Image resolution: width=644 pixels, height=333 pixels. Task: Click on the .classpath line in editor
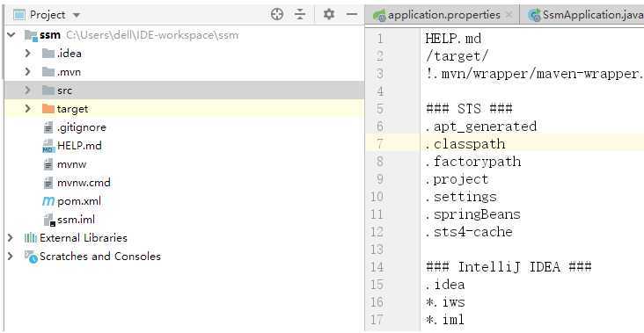465,144
